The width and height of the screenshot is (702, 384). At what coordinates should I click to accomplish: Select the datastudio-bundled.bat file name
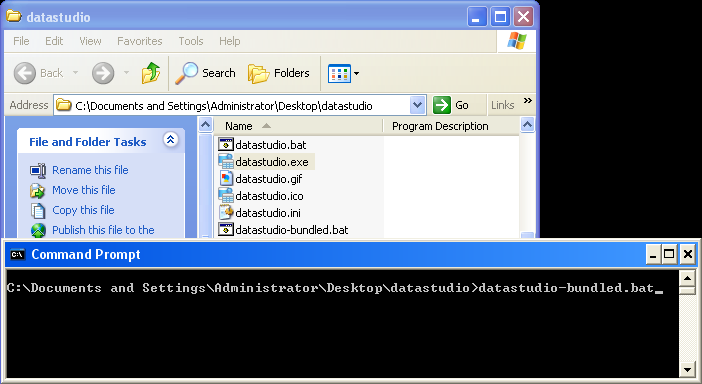(291, 230)
